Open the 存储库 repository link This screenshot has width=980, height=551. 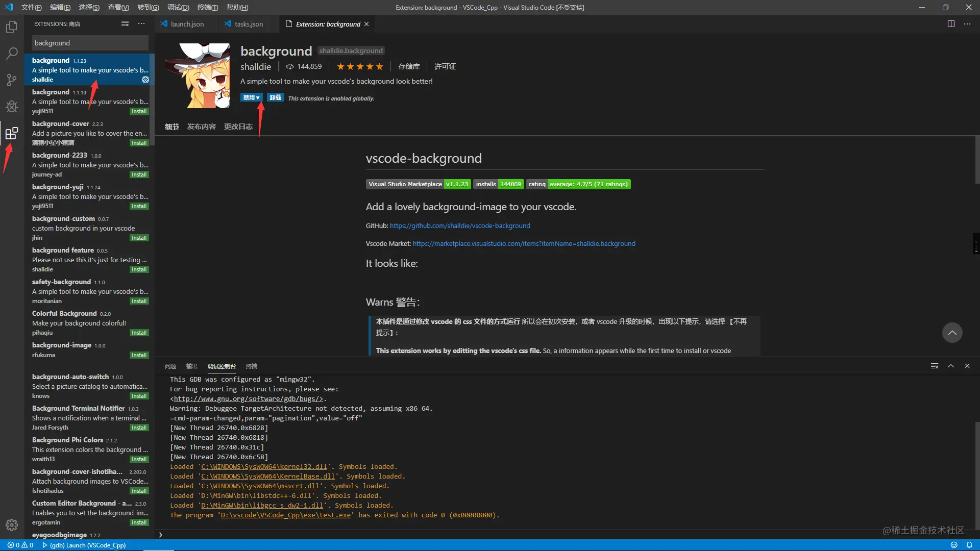409,66
